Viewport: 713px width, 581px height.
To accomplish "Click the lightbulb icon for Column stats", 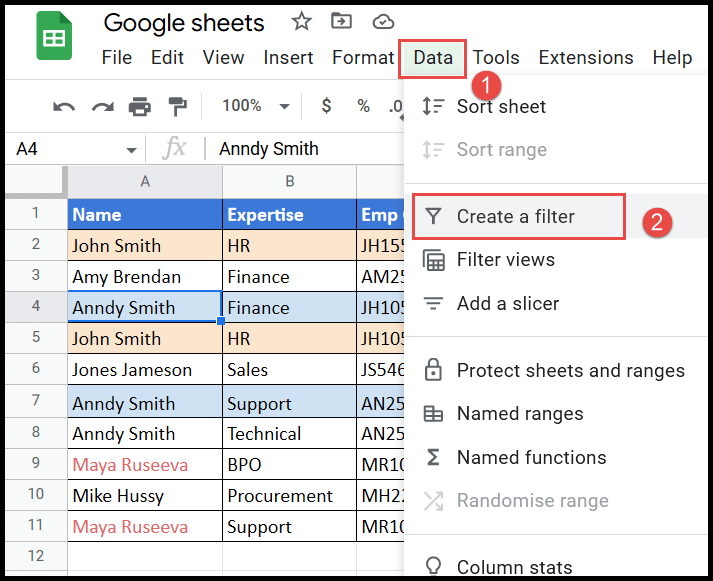I will 433,566.
